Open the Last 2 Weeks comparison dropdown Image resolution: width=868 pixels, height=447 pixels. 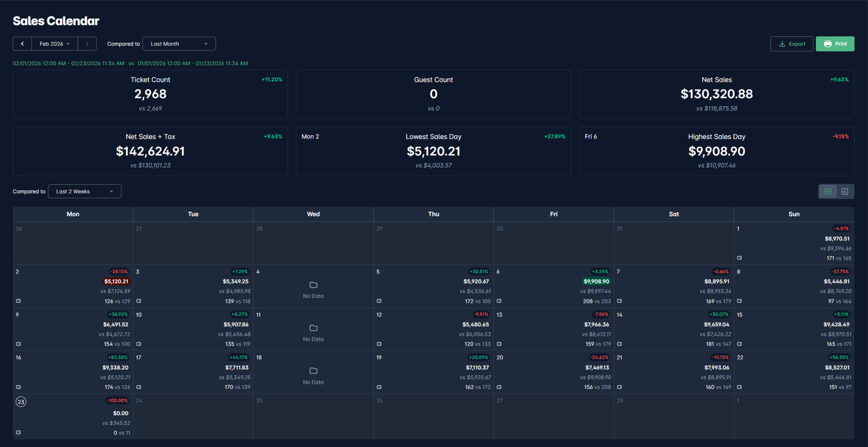[x=84, y=192]
